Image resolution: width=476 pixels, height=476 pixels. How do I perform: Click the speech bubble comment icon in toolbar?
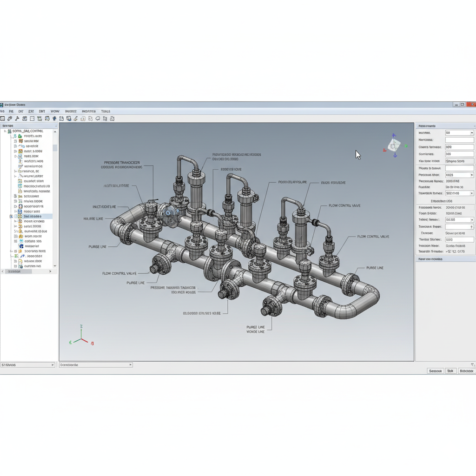[98, 119]
